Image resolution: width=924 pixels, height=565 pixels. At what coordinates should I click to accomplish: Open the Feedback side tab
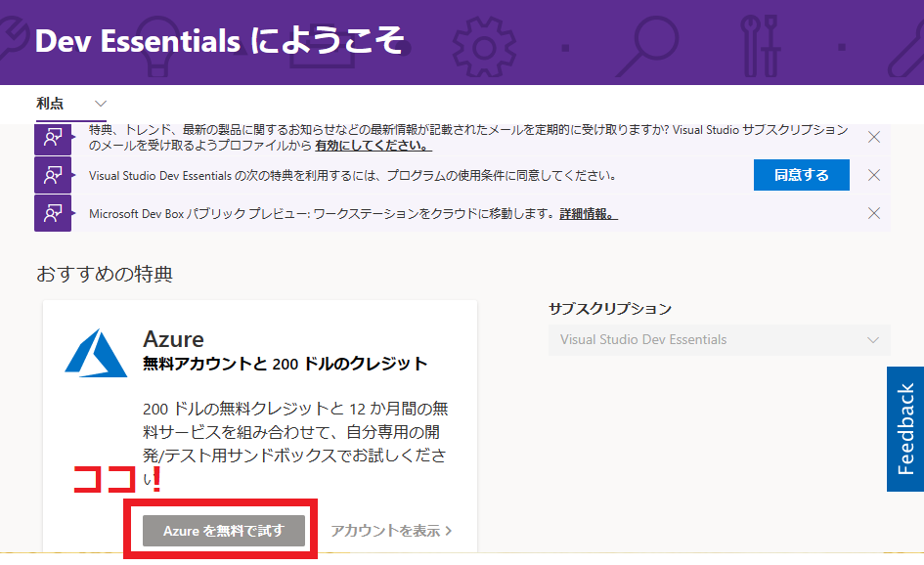[x=905, y=429]
